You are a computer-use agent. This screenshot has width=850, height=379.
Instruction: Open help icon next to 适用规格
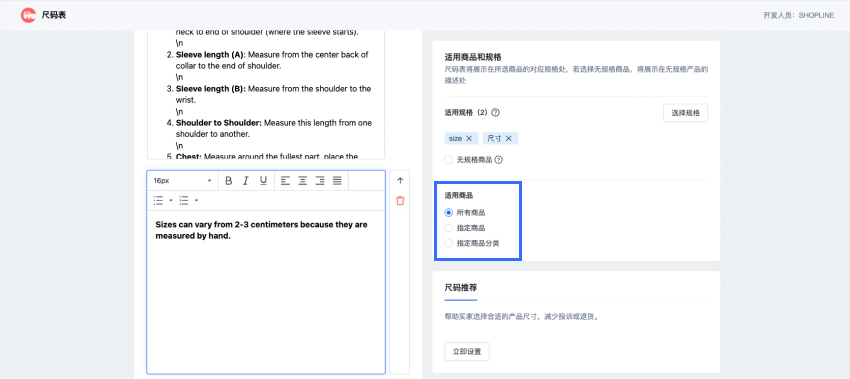coord(495,113)
